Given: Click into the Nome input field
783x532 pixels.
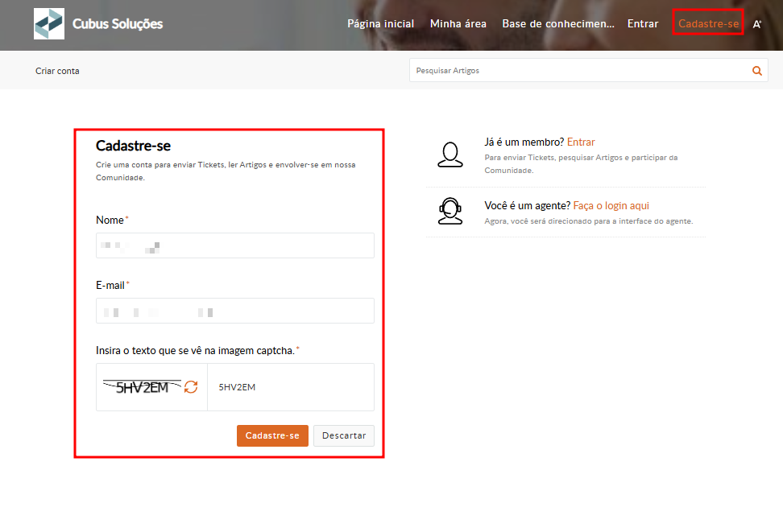Looking at the screenshot, I should pos(234,245).
